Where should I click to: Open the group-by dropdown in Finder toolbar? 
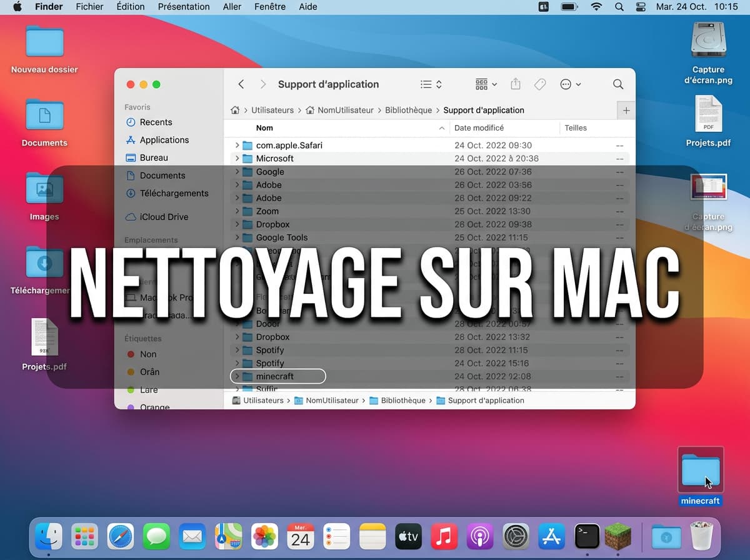[486, 84]
